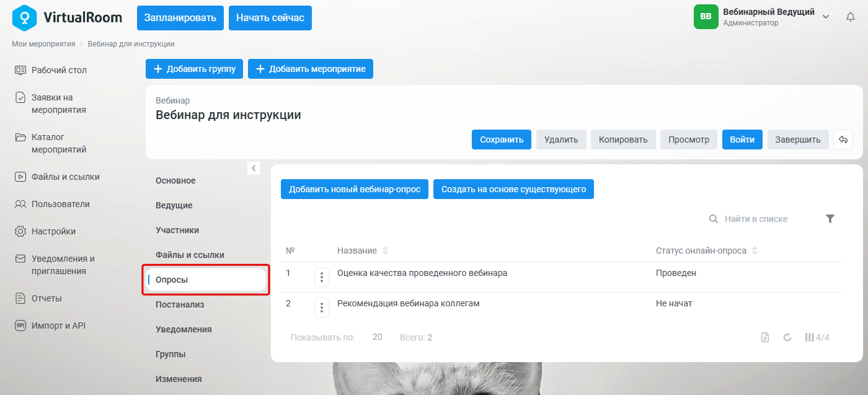Image resolution: width=868 pixels, height=395 pixels.
Task: Open the Мои мероприятия breadcrumb link
Action: 43,44
